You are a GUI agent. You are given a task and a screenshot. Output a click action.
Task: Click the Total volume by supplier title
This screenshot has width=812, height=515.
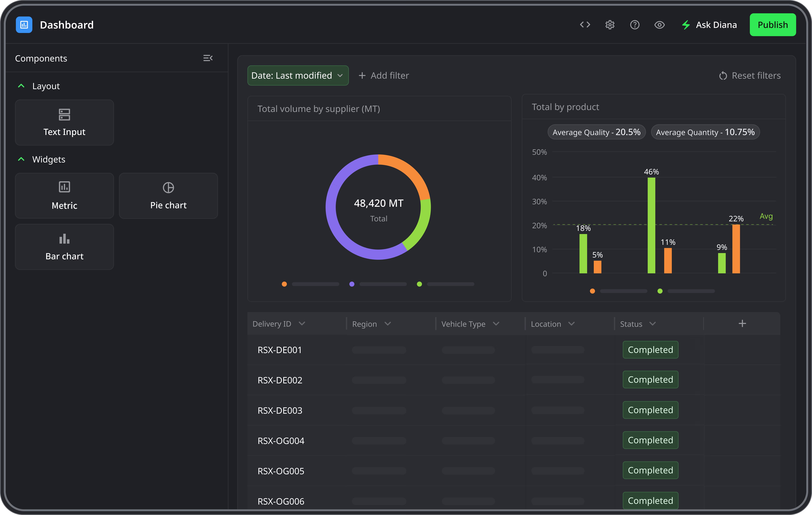pos(319,109)
